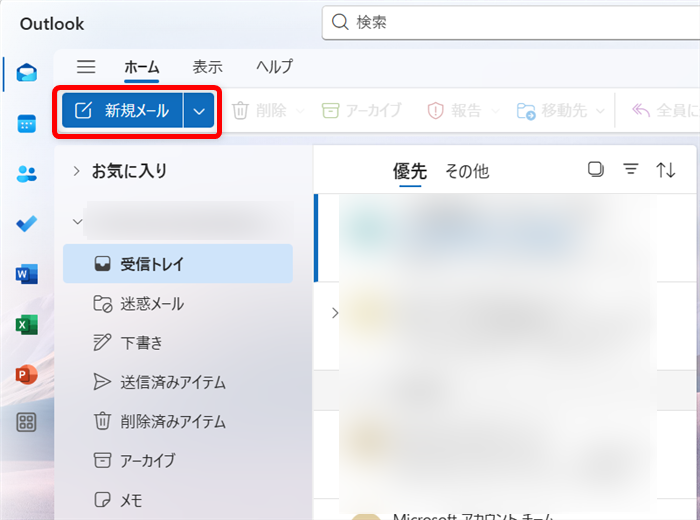Click the reply-all 全員に button
The width and height of the screenshot is (700, 520).
pos(665,110)
